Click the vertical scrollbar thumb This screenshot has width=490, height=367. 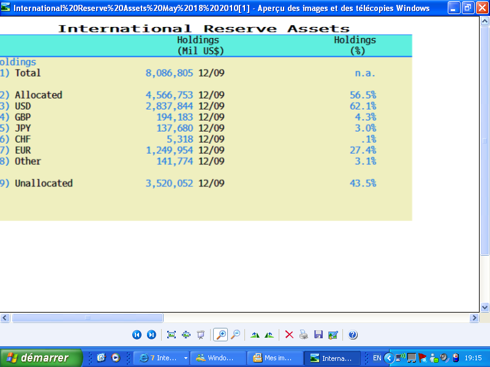[x=485, y=141]
